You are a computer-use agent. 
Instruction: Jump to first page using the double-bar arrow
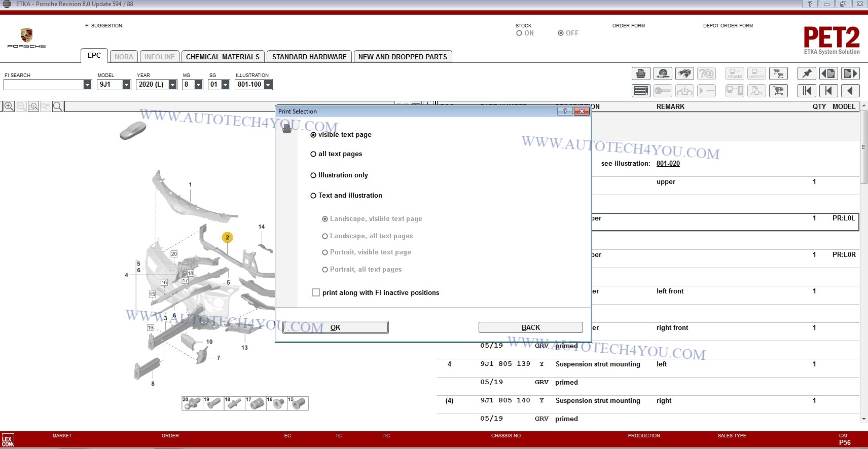click(x=807, y=91)
